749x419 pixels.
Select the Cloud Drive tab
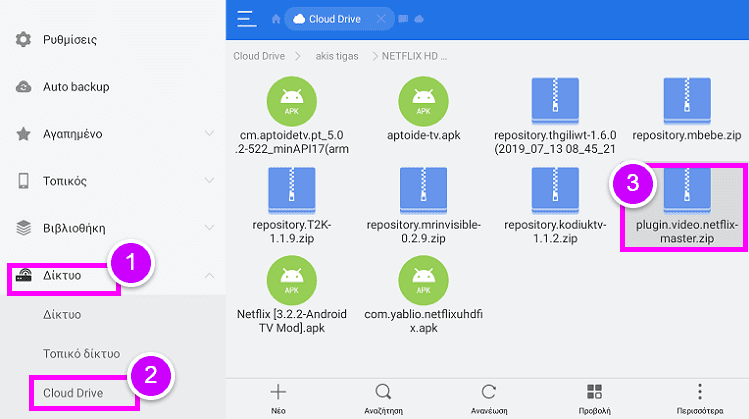pyautogui.click(x=339, y=19)
